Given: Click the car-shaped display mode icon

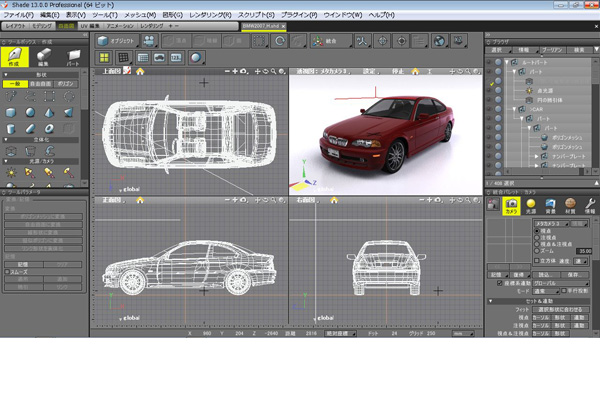Looking at the screenshot, I should click(x=159, y=58).
